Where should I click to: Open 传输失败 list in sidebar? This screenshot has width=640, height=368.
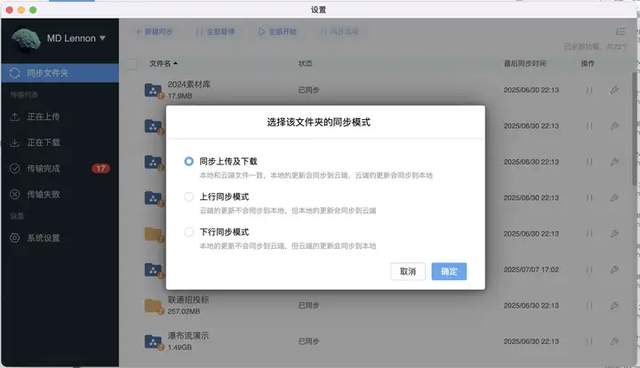coord(60,194)
